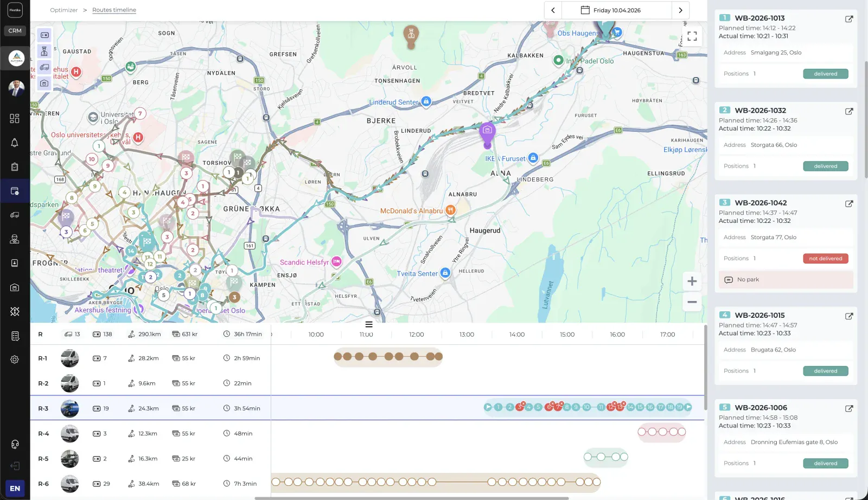Go to previous day
868x500 pixels.
point(553,10)
